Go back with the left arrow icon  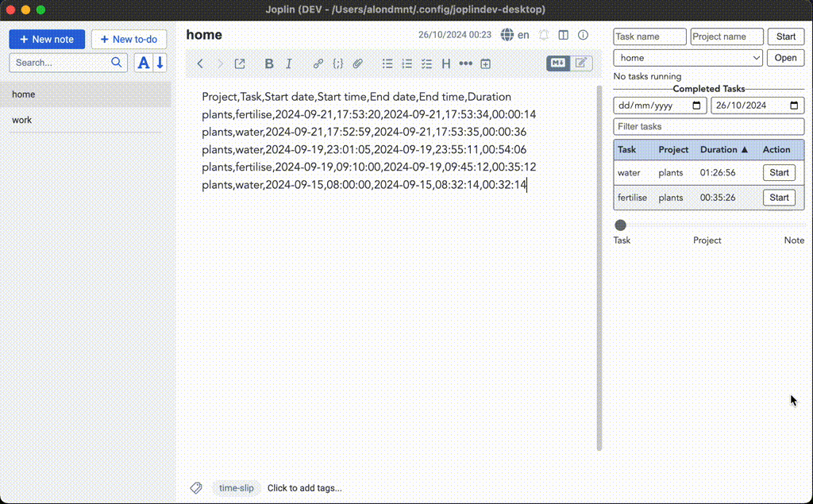200,63
